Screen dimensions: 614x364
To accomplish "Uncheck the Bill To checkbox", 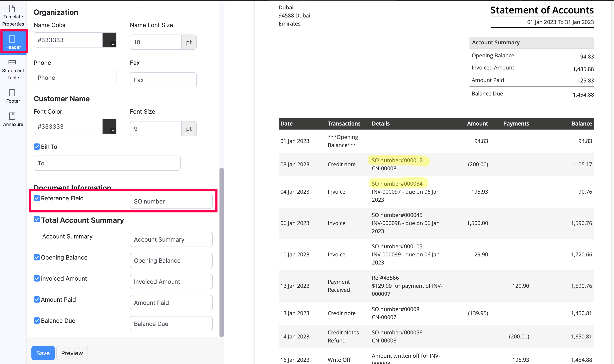I will click(37, 146).
